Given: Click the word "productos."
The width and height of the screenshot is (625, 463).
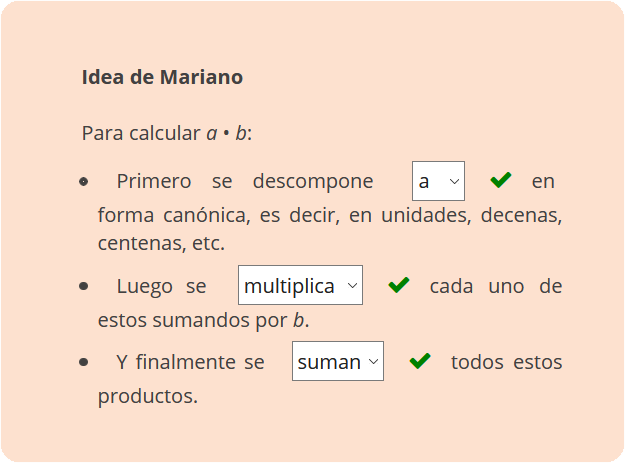Looking at the screenshot, I should click(x=148, y=396).
